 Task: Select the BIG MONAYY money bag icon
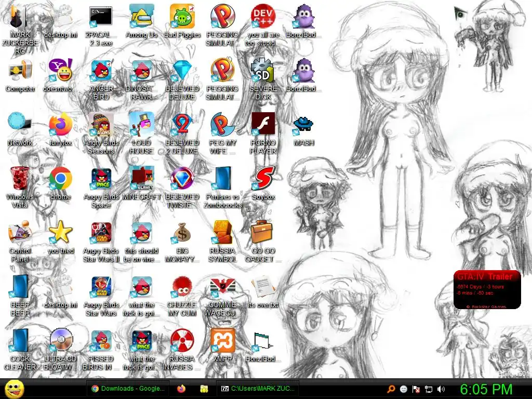[182, 233]
